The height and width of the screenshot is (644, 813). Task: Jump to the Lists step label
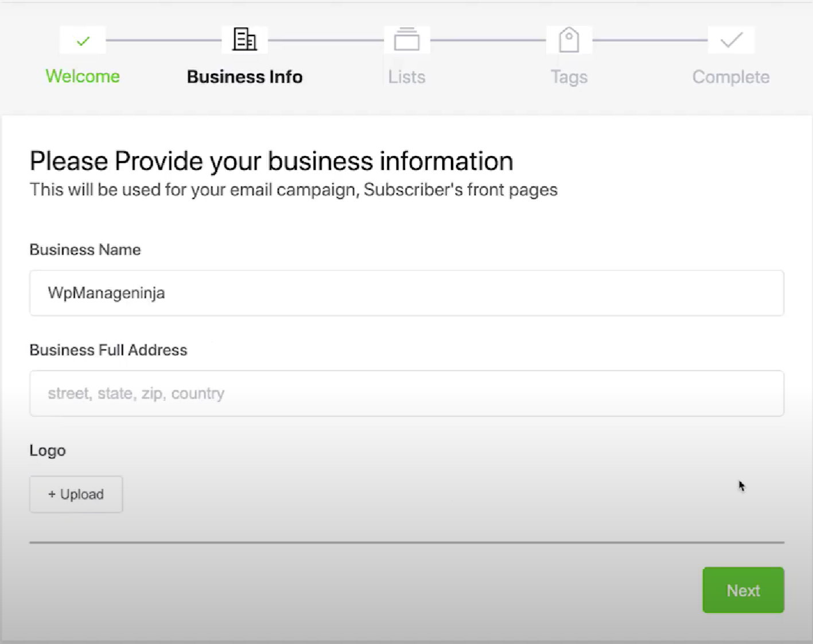tap(407, 76)
